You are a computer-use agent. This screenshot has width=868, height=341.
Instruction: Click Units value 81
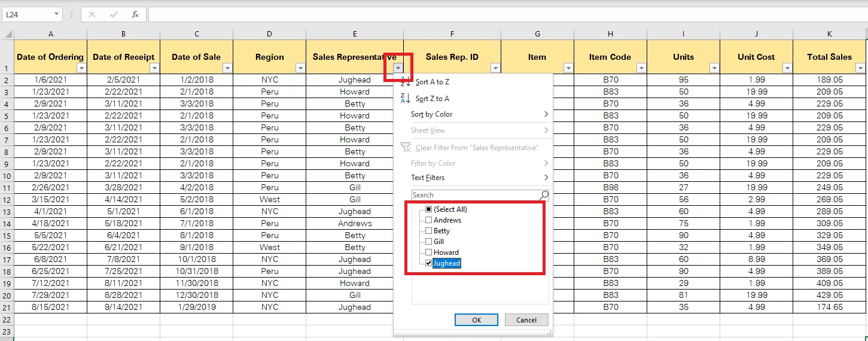(x=684, y=296)
